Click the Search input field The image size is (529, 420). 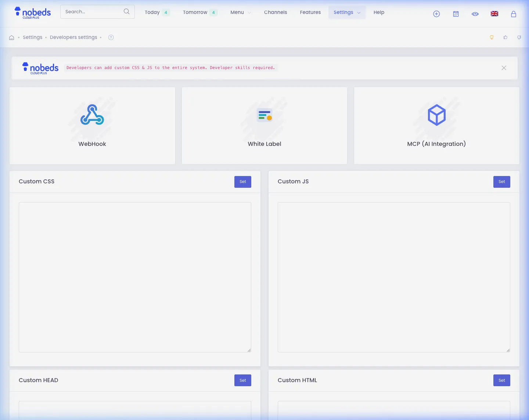pyautogui.click(x=97, y=12)
